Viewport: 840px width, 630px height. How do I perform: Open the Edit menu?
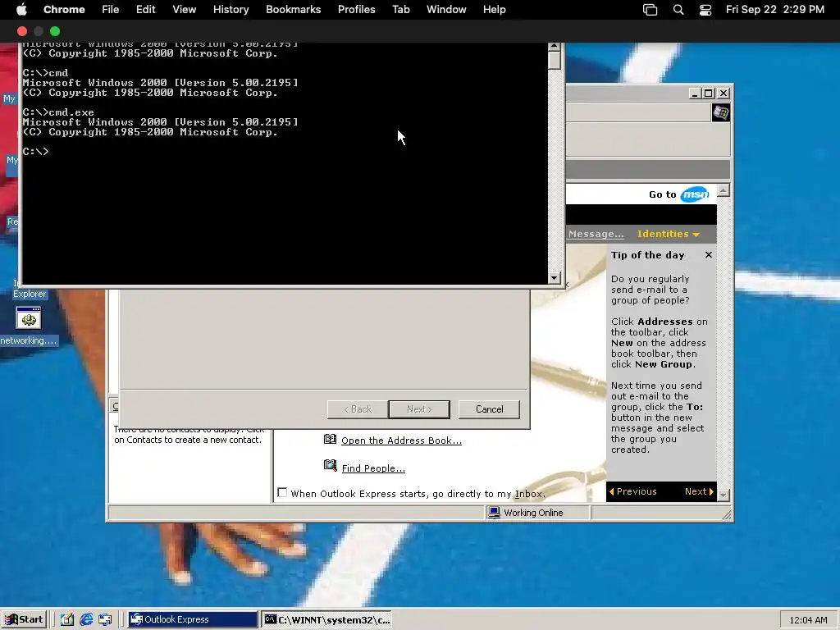[x=145, y=10]
